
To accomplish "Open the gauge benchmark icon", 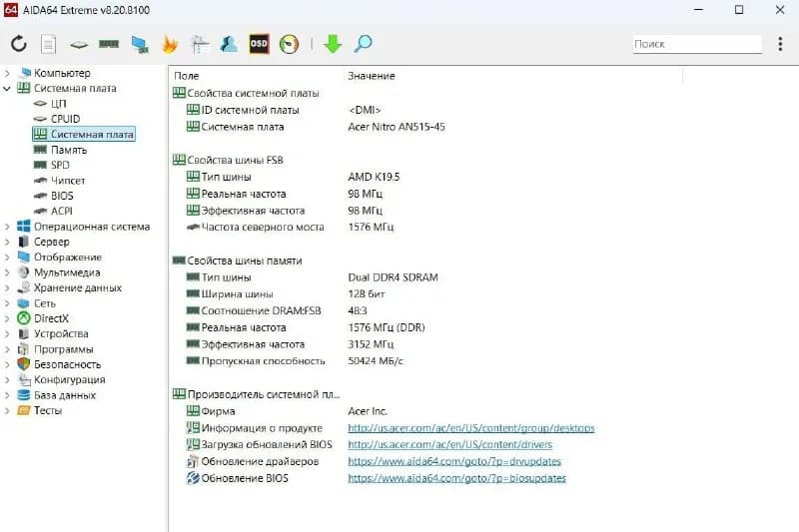I will 289,44.
